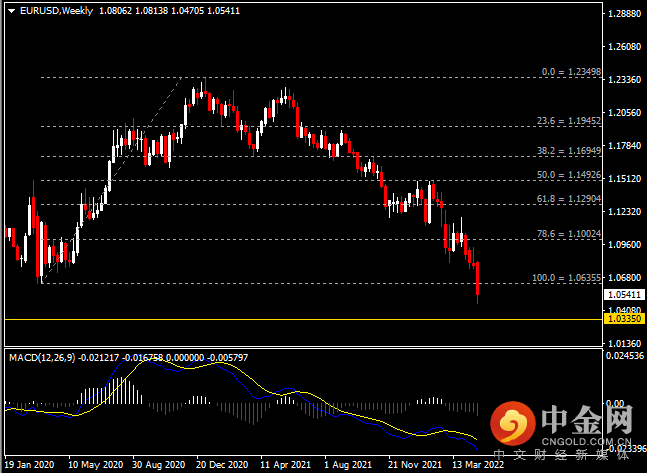647x473 pixels.
Task: Select the Fibonacci 100.0 = 1.06355 level
Action: [566, 278]
